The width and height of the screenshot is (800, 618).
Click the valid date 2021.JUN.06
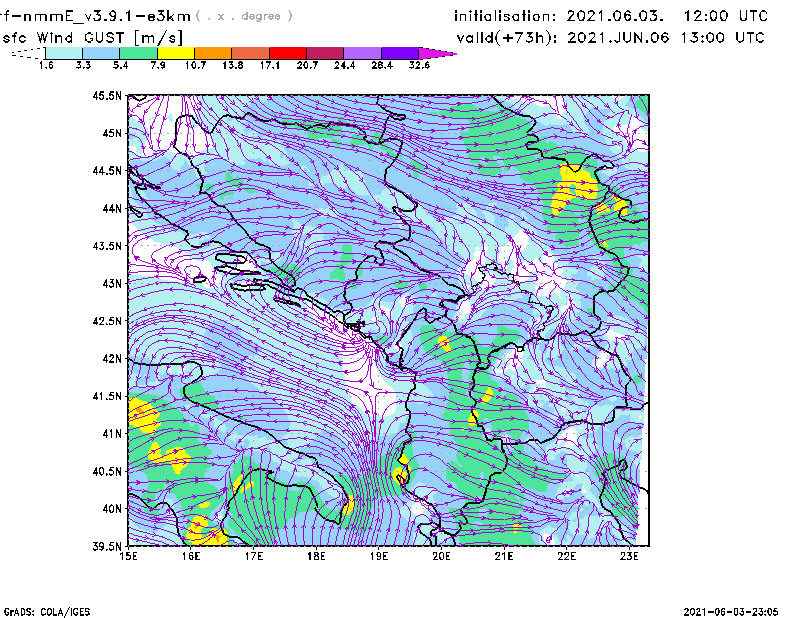coord(618,38)
